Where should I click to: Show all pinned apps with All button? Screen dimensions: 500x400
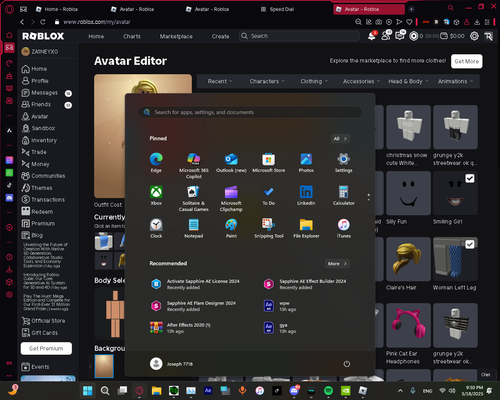point(340,139)
